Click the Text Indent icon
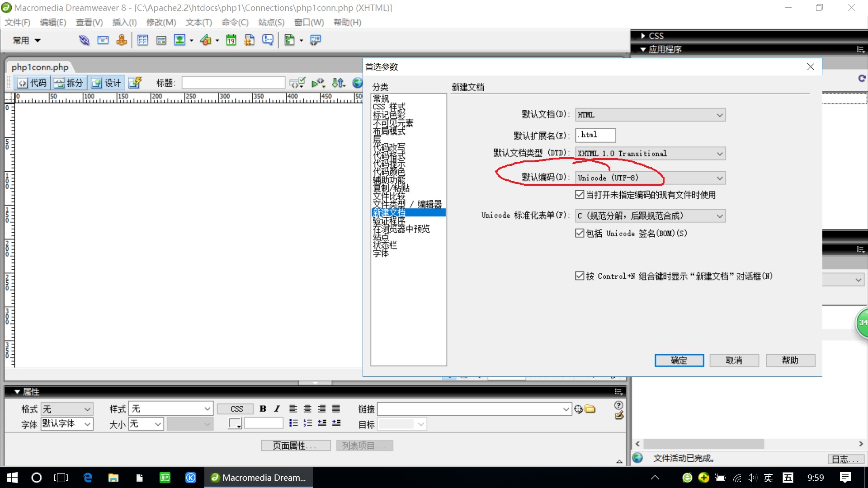This screenshot has height=488, width=868. click(336, 423)
